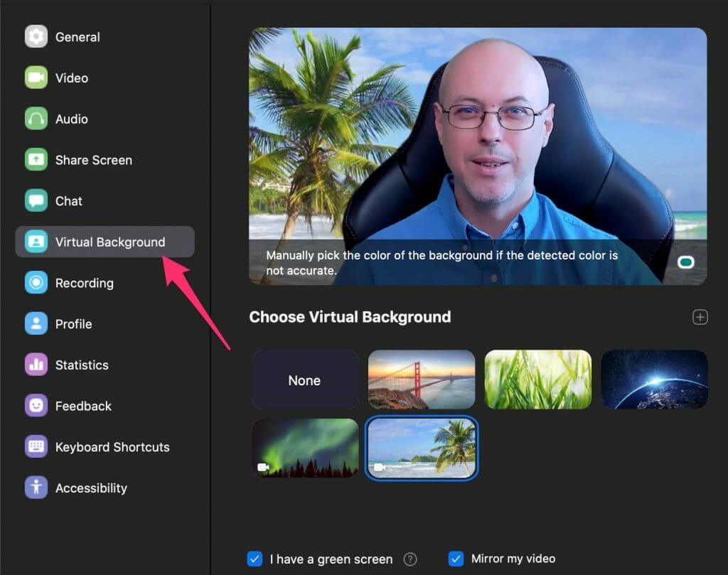Viewport: 728px width, 575px height.
Task: Choose the northern lights video background
Action: click(x=305, y=448)
